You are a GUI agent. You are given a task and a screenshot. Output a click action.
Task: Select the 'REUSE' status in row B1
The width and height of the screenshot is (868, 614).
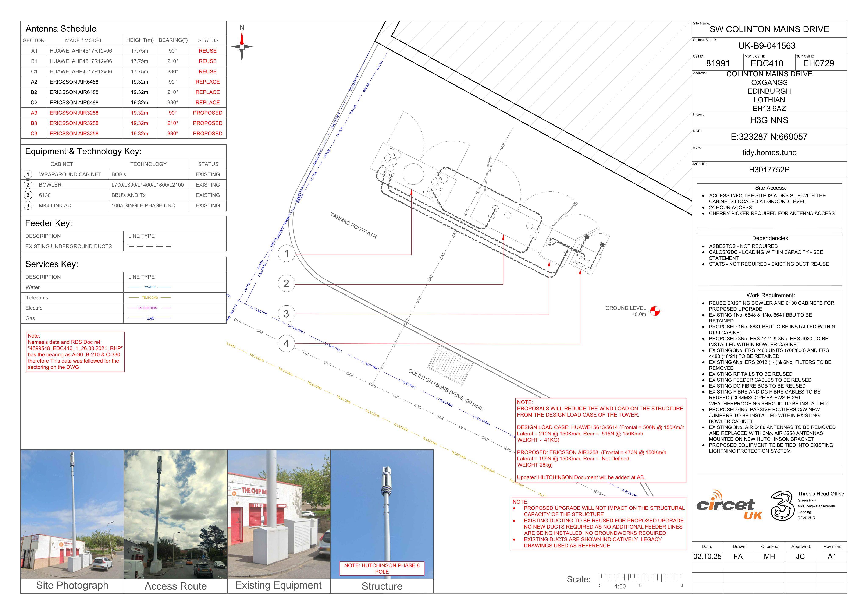[207, 61]
